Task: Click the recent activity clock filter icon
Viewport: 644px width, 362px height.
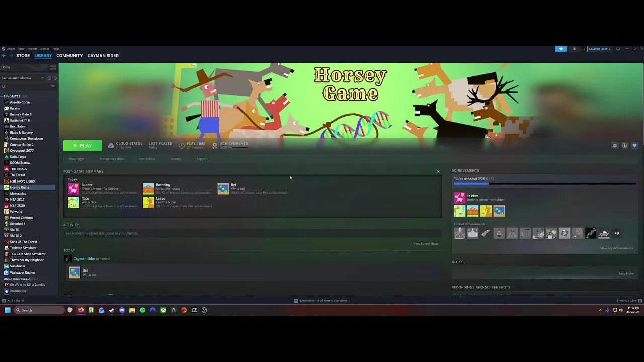Action: coord(49,78)
